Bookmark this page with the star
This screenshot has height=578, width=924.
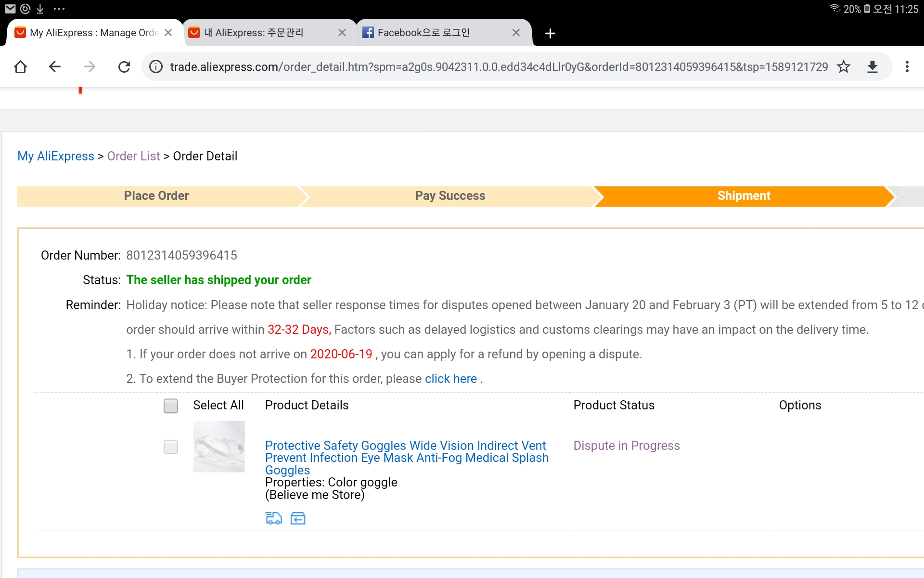[x=844, y=66]
